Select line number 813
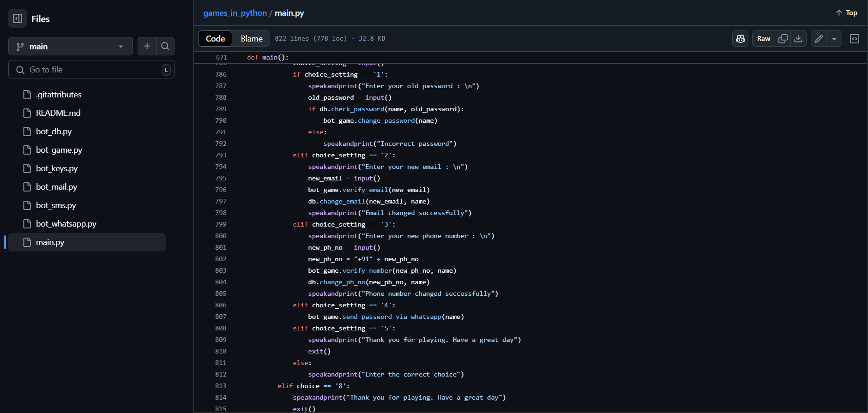Image resolution: width=868 pixels, height=413 pixels. tap(221, 386)
